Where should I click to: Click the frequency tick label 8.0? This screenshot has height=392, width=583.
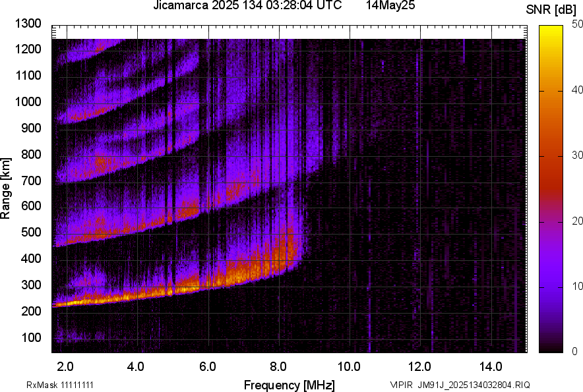pos(278,367)
